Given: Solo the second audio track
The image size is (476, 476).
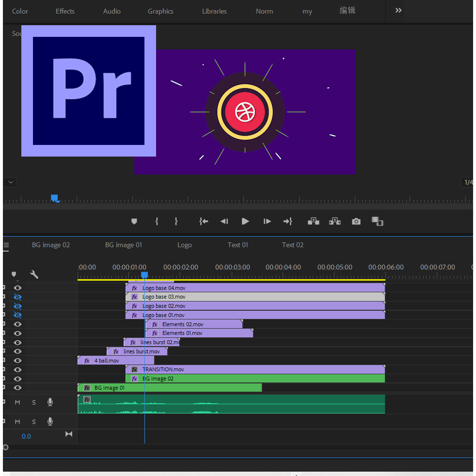Looking at the screenshot, I should click(x=34, y=422).
